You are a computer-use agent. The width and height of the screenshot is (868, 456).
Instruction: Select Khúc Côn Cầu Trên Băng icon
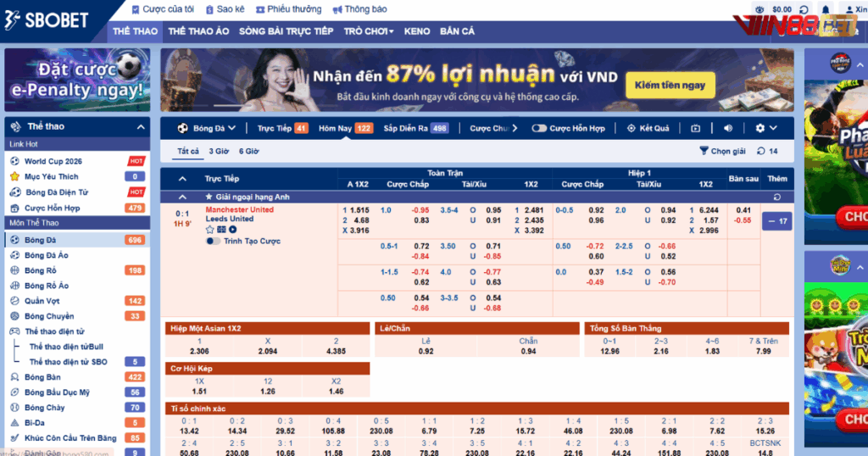pos(15,437)
